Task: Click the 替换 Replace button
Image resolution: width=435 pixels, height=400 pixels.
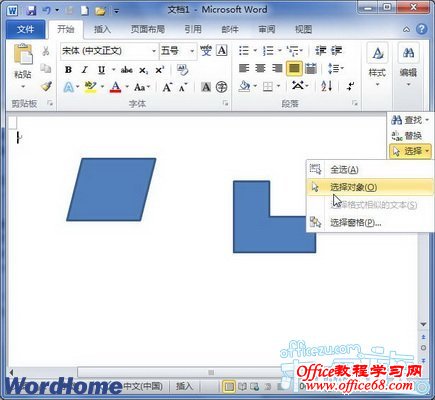Action: point(407,136)
